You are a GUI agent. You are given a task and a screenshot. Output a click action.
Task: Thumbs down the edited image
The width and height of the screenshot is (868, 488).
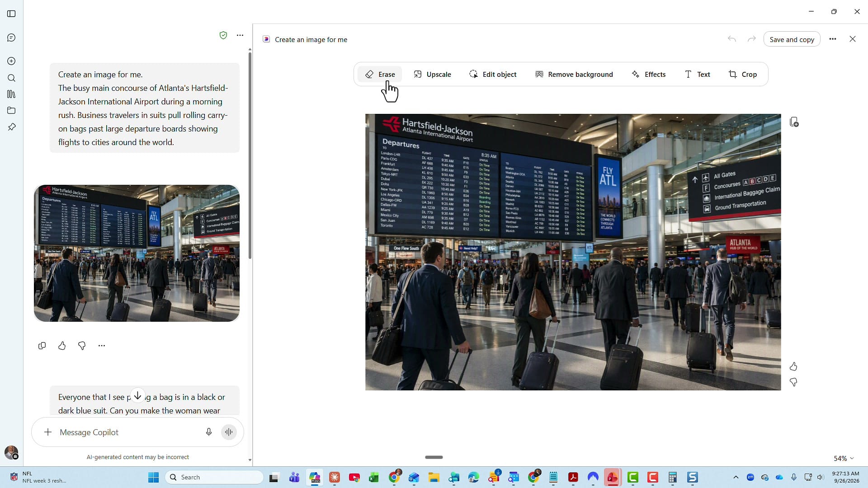tap(793, 382)
